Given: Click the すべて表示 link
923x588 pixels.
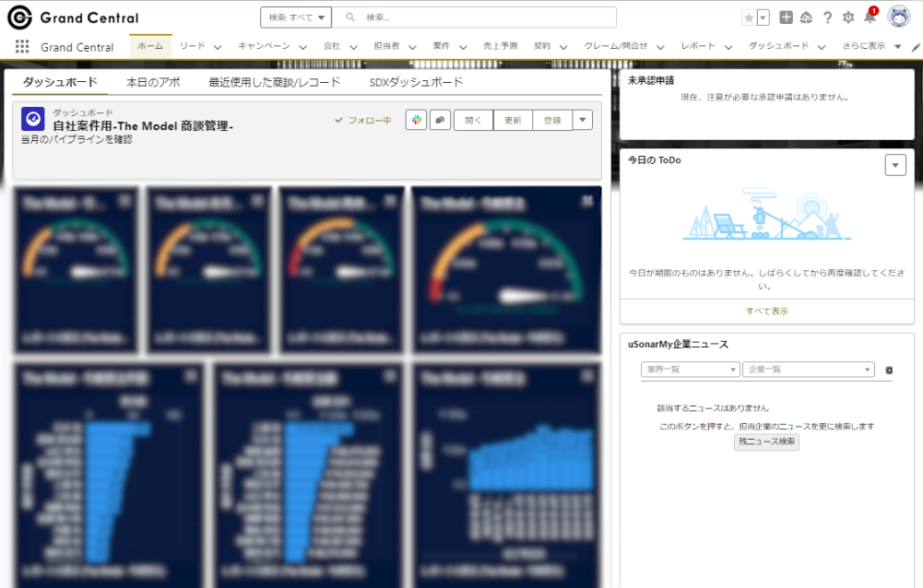Looking at the screenshot, I should (767, 312).
